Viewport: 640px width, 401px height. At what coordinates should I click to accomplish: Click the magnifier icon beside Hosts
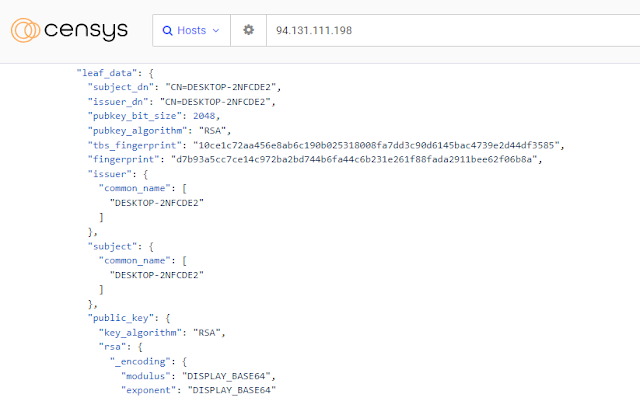(x=167, y=31)
